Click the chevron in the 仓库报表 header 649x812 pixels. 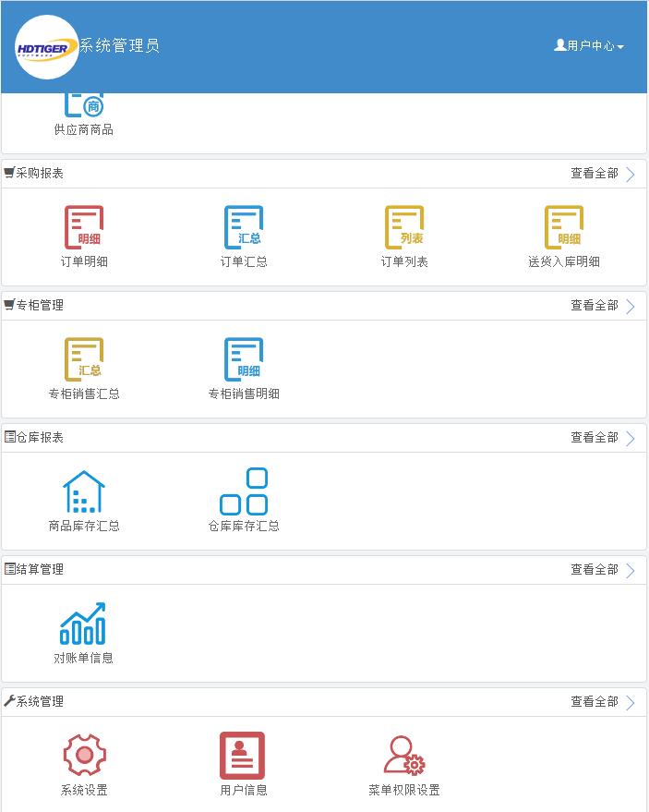click(631, 438)
